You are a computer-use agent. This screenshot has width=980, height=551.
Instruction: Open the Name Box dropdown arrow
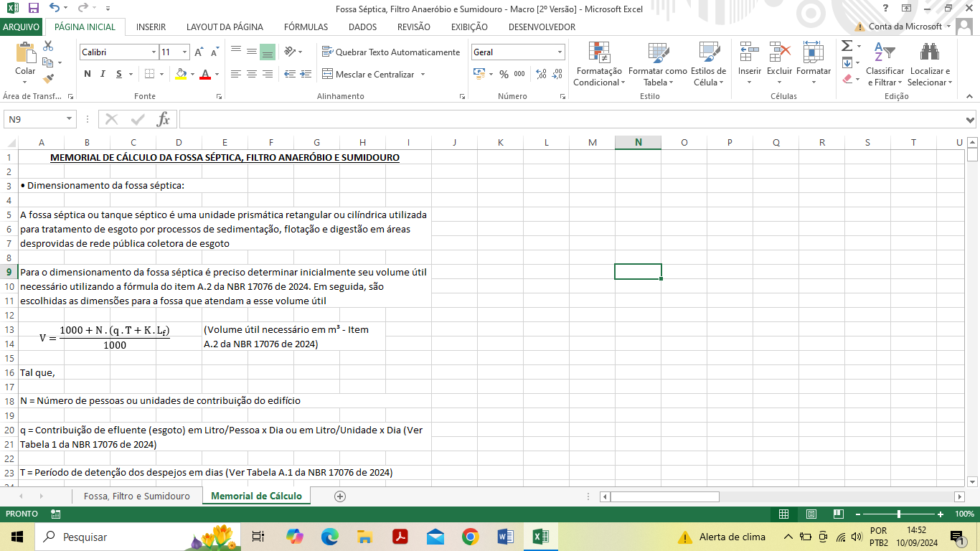tap(70, 119)
